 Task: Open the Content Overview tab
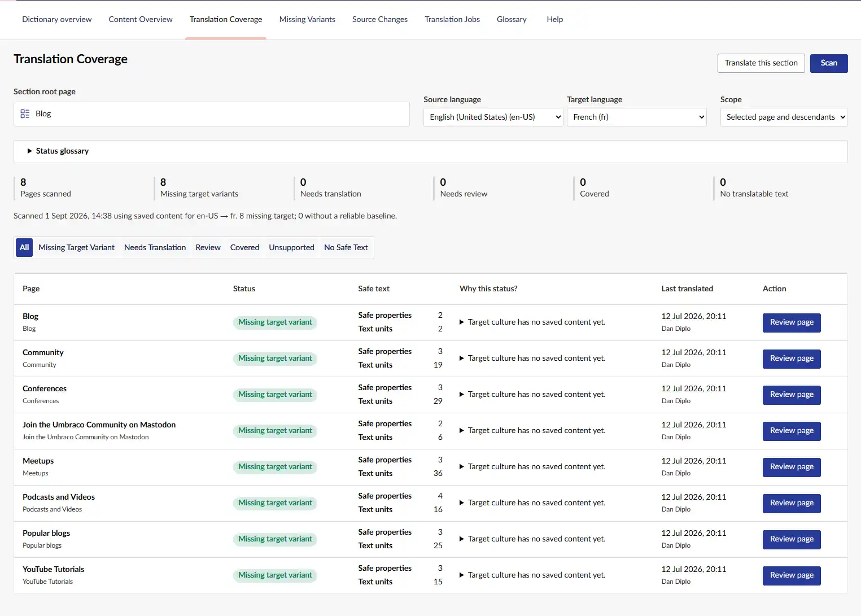point(141,19)
